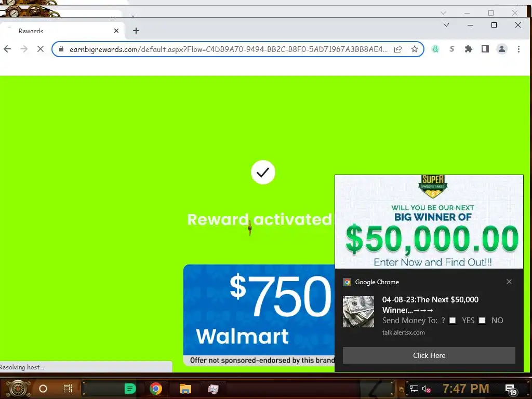532x399 pixels.
Task: Open the S extension icon
Action: point(451,49)
